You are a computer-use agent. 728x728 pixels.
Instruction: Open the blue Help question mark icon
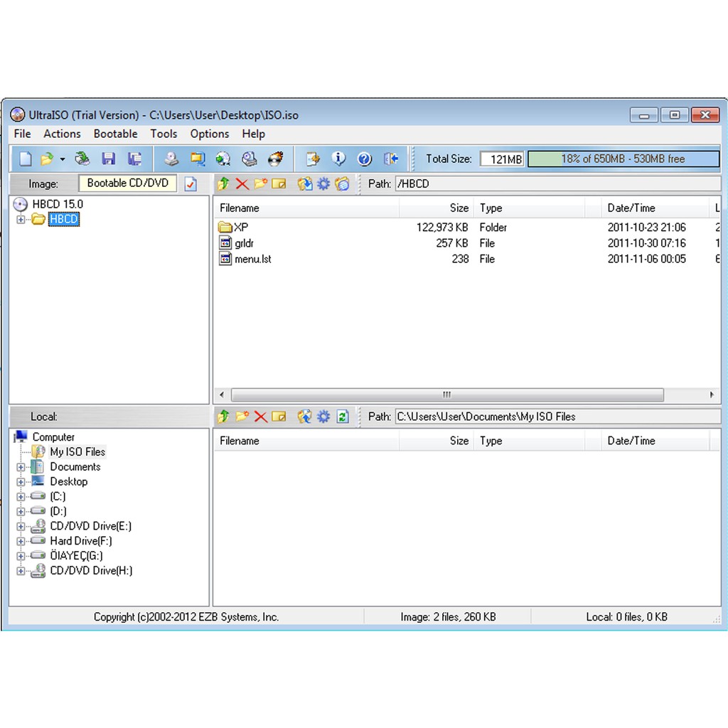[x=365, y=159]
